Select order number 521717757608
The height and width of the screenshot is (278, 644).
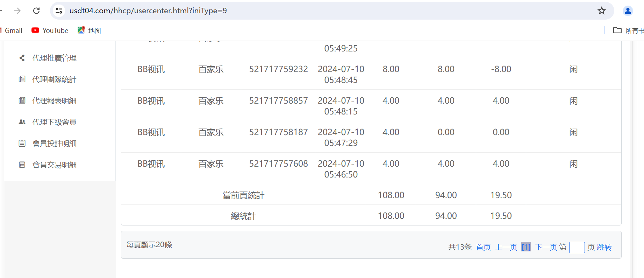[x=279, y=164]
